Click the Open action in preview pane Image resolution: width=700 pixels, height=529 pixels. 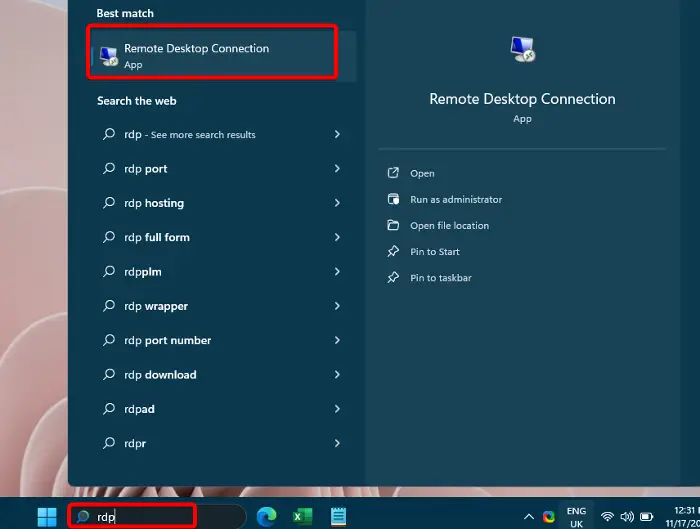pos(422,173)
